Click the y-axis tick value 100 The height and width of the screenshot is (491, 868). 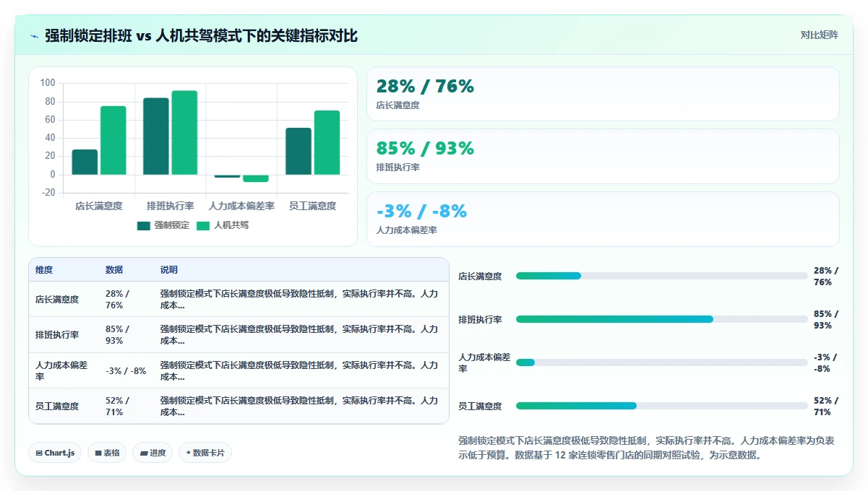pyautogui.click(x=48, y=83)
